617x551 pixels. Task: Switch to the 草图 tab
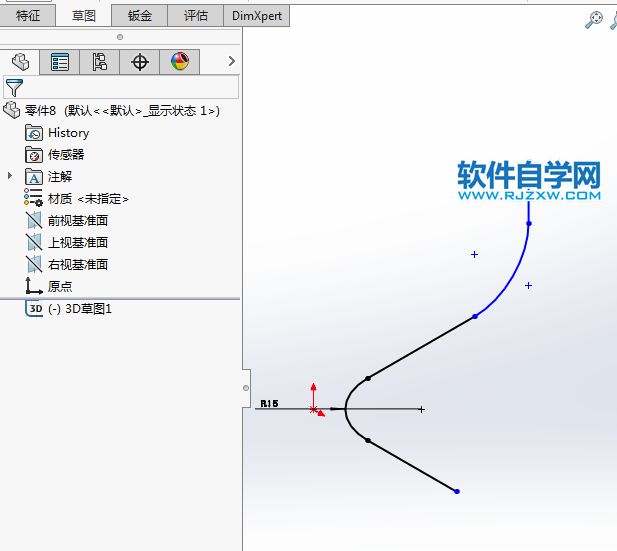tap(83, 16)
